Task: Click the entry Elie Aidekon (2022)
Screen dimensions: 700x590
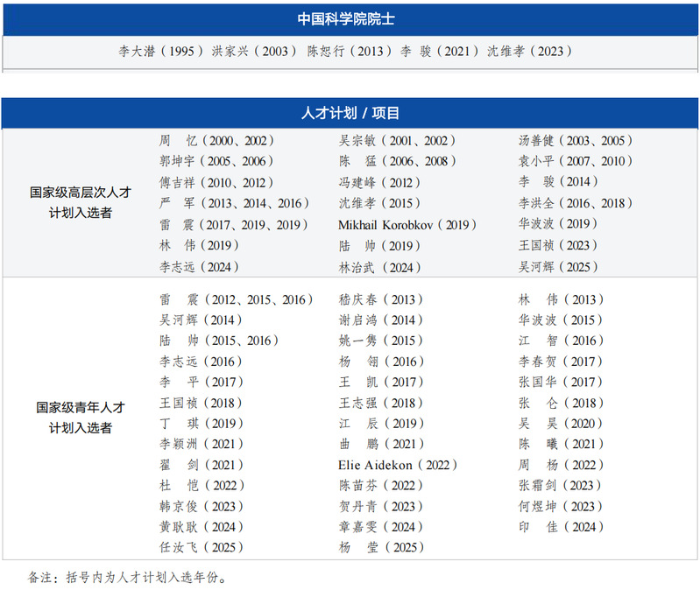Action: point(398,465)
